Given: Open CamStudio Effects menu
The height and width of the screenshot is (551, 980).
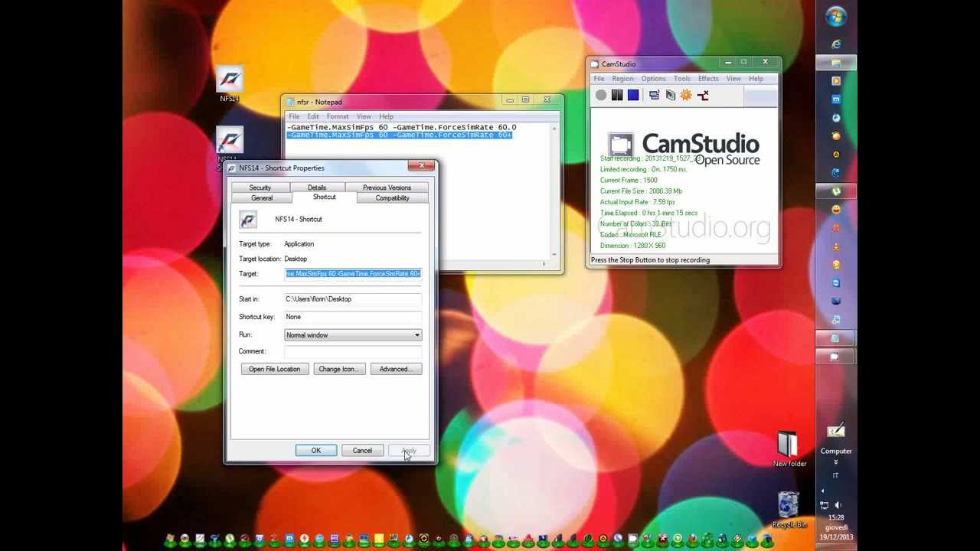Looking at the screenshot, I should (708, 79).
